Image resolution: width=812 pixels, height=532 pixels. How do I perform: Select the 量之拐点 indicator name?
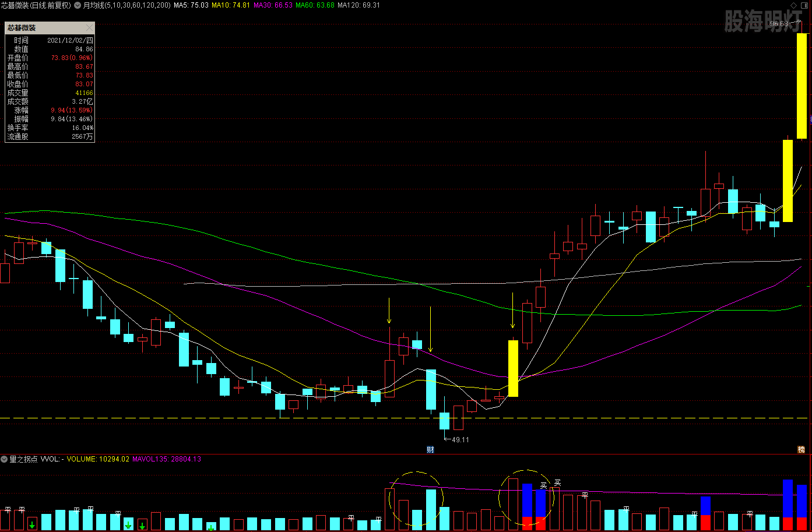pos(23,459)
